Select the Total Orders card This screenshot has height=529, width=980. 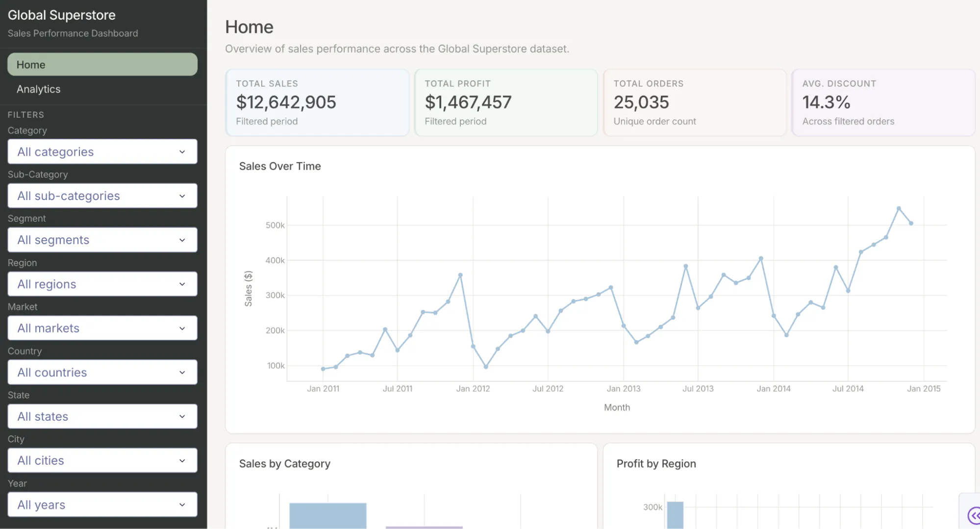pos(695,102)
